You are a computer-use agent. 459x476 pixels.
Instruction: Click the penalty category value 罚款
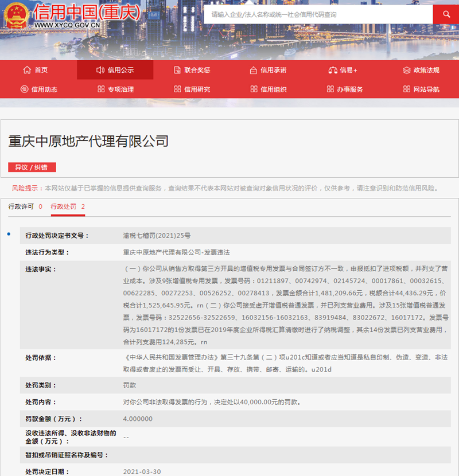tap(130, 385)
